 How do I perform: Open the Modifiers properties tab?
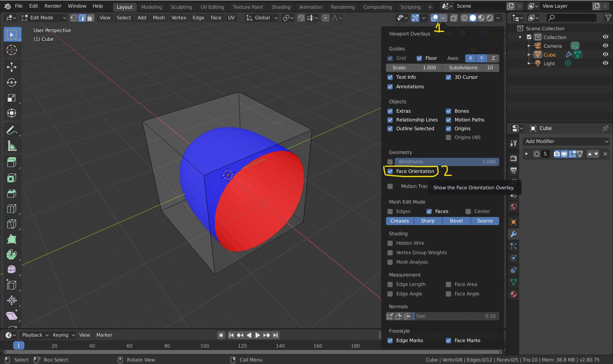click(x=513, y=234)
